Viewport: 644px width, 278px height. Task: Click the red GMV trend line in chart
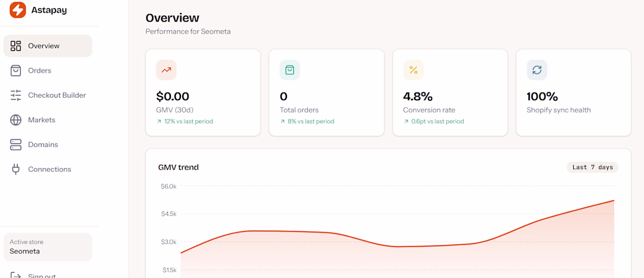click(x=398, y=246)
